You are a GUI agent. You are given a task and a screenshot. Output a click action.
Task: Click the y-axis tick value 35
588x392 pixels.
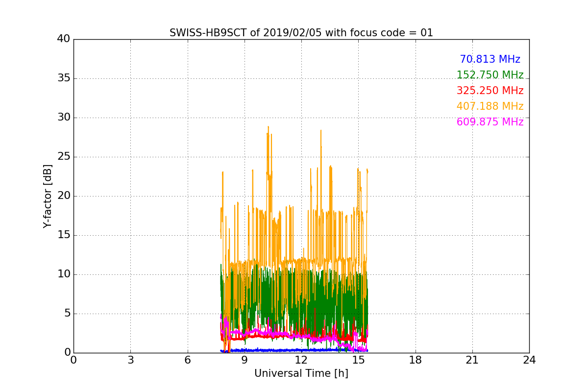[x=64, y=78]
